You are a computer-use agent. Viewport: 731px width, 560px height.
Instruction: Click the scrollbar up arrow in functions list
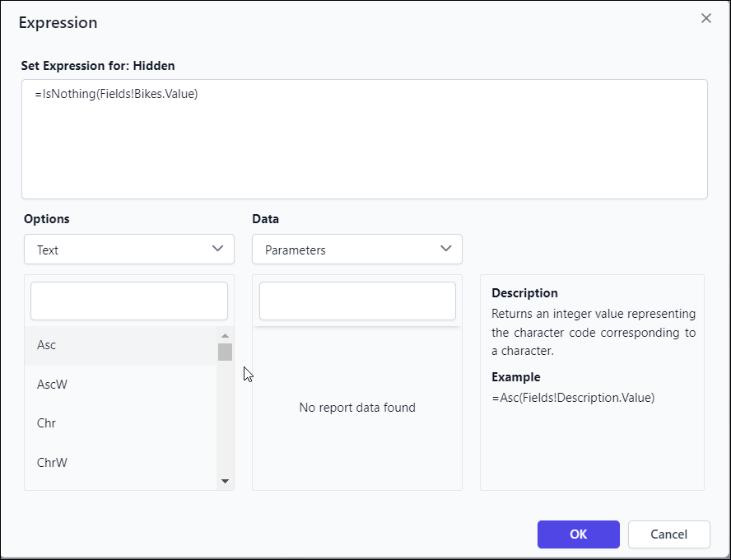[225, 334]
